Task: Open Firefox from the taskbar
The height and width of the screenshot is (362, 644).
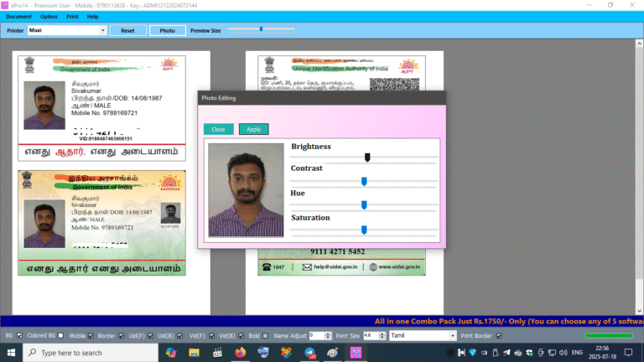Action: pyautogui.click(x=241, y=353)
